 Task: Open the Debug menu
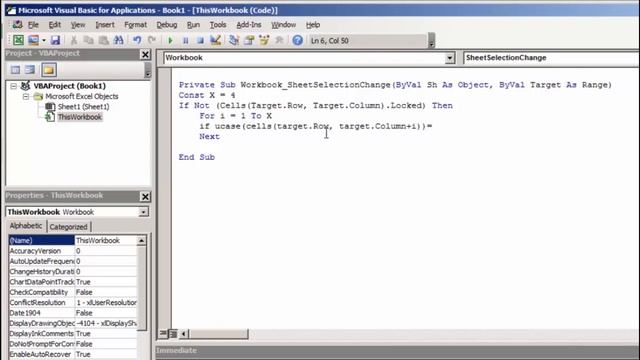pyautogui.click(x=167, y=25)
